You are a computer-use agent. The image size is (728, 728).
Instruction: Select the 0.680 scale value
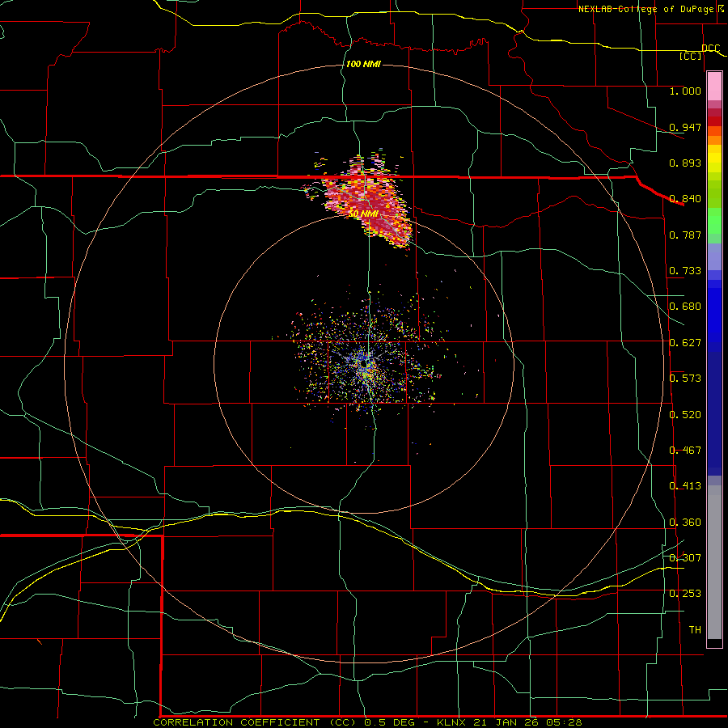[x=685, y=307]
